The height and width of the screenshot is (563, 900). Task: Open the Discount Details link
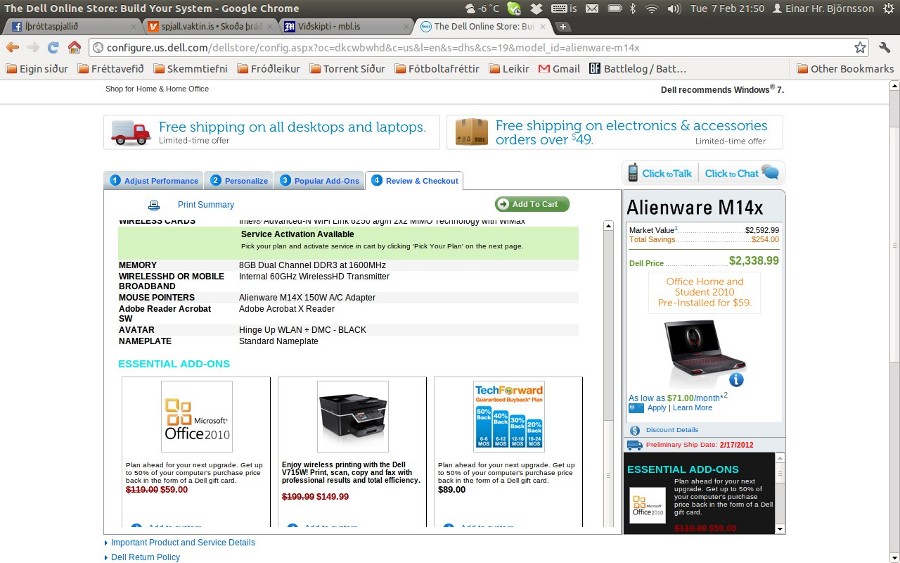[672, 430]
